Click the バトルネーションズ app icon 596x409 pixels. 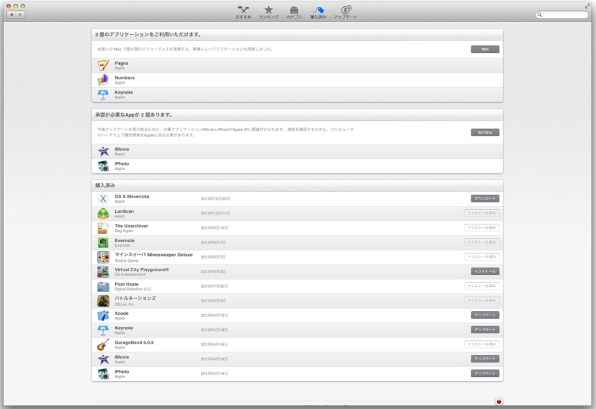tap(103, 301)
